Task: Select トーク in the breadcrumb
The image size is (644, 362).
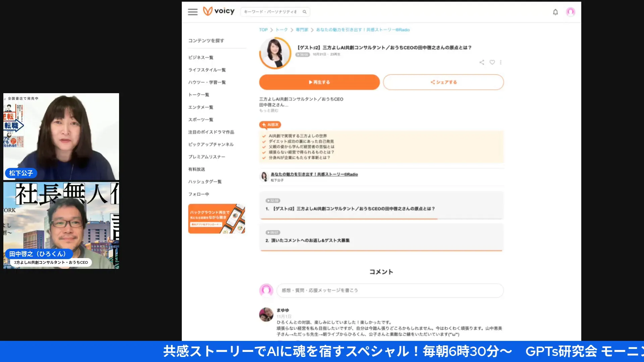Action: coord(282,29)
